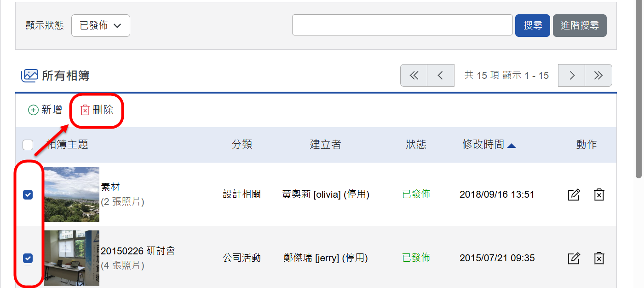
Task: Click the 相簿主題 column header
Action: [x=68, y=145]
